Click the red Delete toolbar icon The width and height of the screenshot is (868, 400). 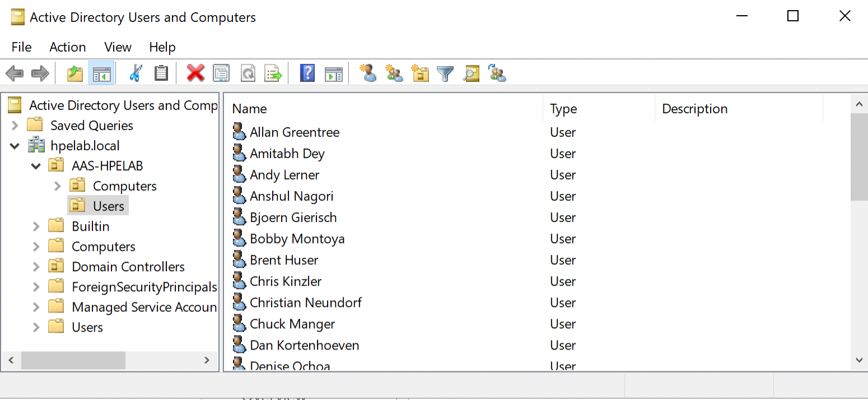click(x=195, y=73)
